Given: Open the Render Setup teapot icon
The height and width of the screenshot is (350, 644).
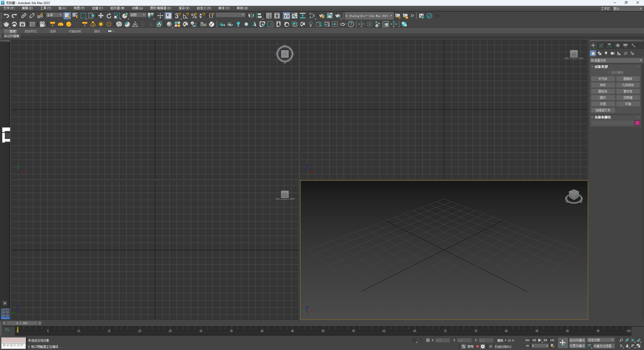Looking at the screenshot, I should tap(322, 16).
